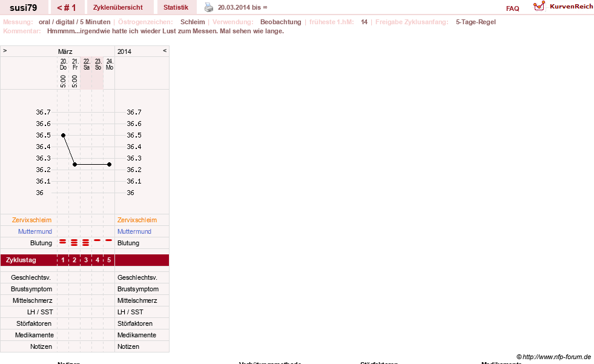Click the right Muttermund label
Image resolution: width=594 pixels, height=364 pixels.
[x=134, y=231]
